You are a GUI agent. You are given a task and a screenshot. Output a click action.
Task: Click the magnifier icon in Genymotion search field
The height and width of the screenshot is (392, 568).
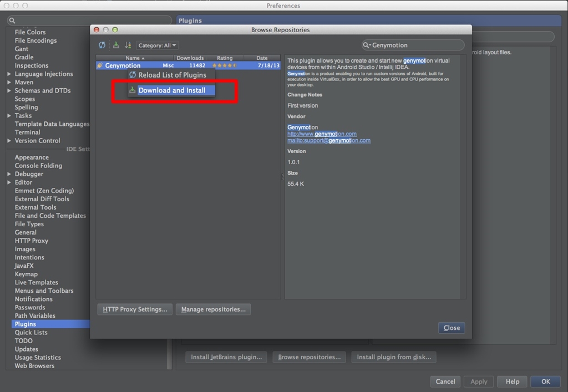tap(367, 45)
